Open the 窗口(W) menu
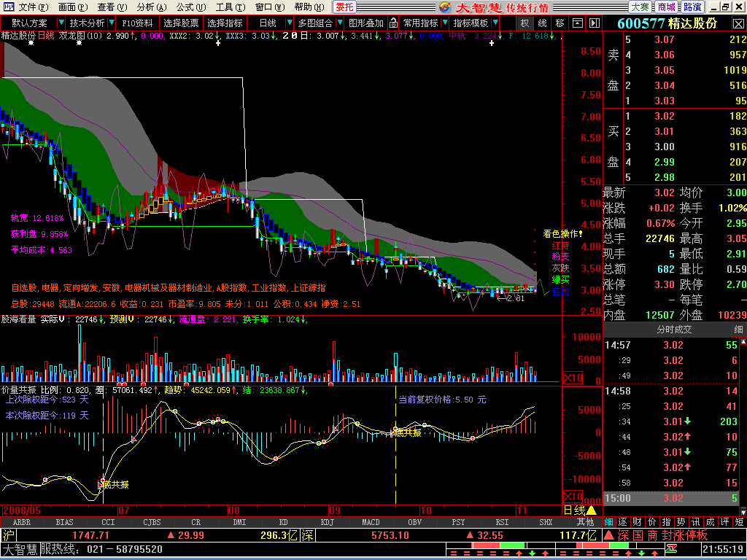The width and height of the screenshot is (747, 560). [x=270, y=7]
